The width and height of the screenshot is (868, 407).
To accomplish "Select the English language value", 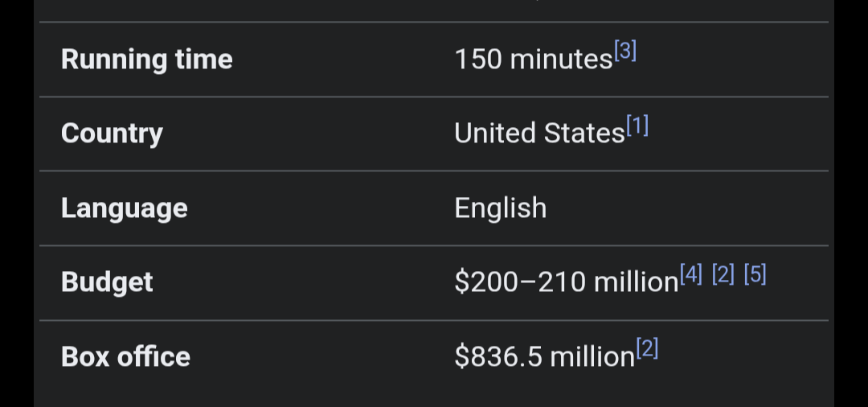I will click(x=501, y=208).
